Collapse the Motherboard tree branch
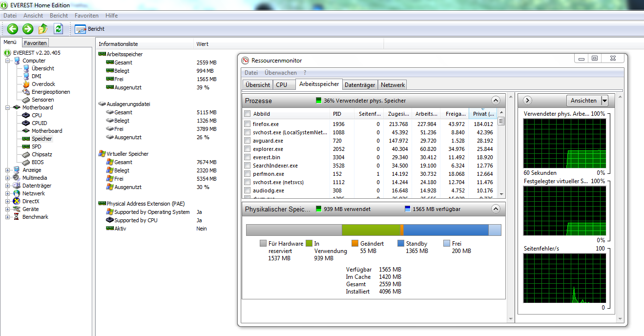The width and height of the screenshot is (644, 336). (x=8, y=107)
